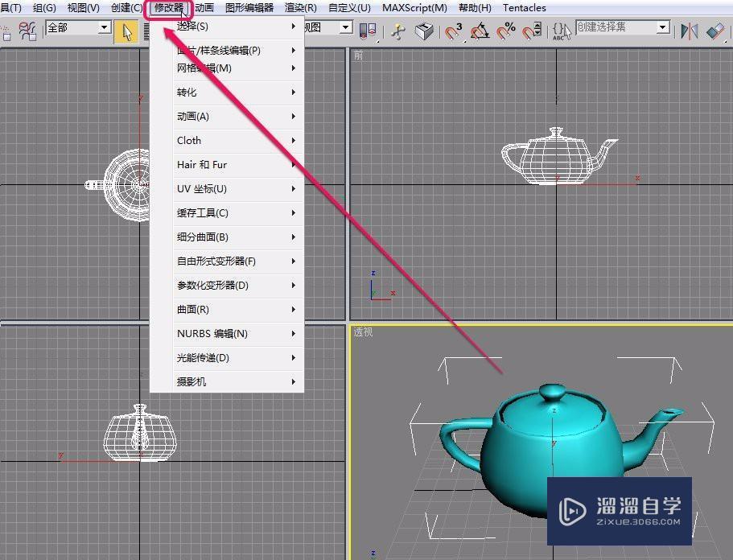
Task: Activate the Select Object arrow tool
Action: coord(126,32)
